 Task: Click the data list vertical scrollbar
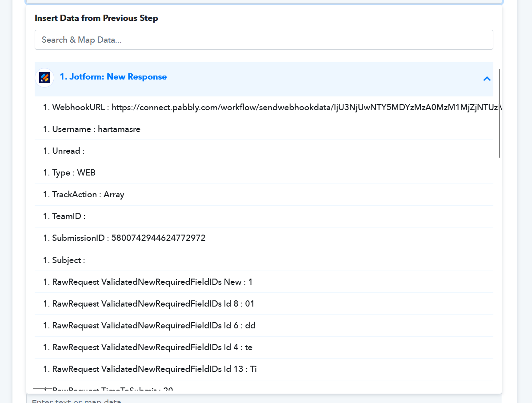(x=500, y=113)
